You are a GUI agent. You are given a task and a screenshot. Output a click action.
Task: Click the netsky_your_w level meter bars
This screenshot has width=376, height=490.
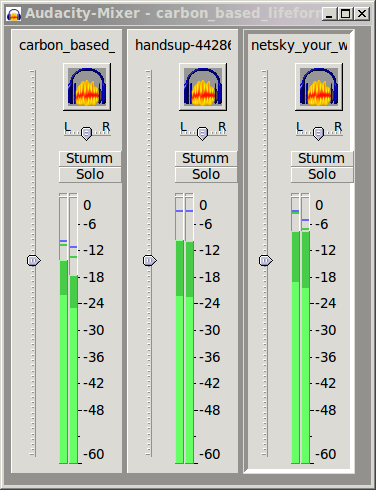pos(300,328)
